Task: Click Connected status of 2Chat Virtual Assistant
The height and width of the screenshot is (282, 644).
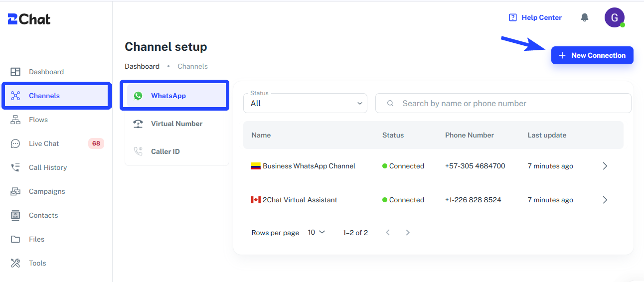Action: pos(403,200)
